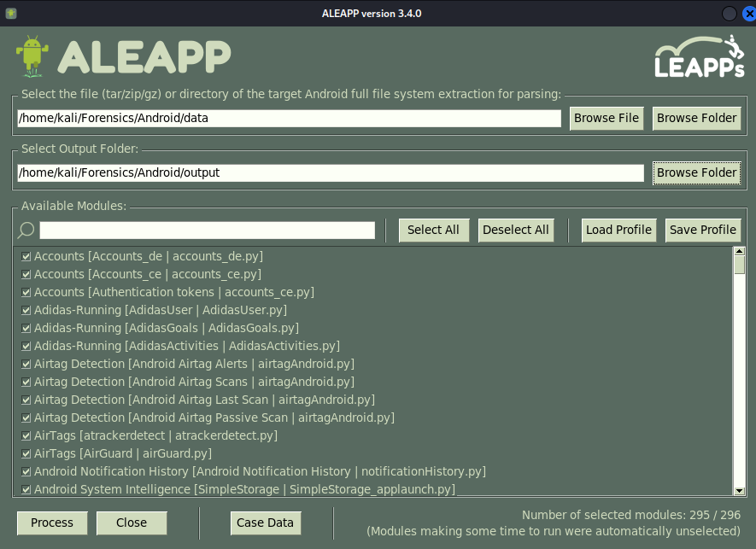Click Deselect All modules button

pyautogui.click(x=516, y=230)
